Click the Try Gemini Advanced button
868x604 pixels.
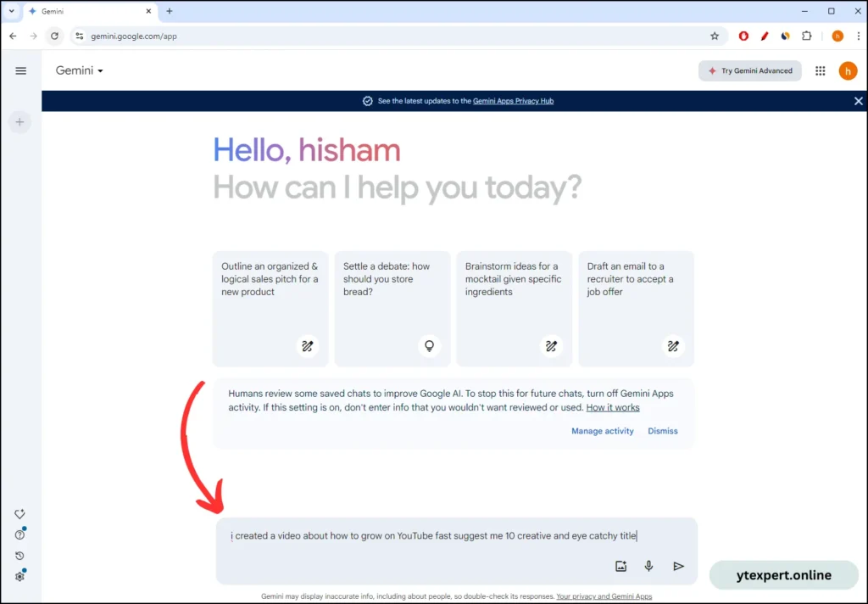[750, 71]
